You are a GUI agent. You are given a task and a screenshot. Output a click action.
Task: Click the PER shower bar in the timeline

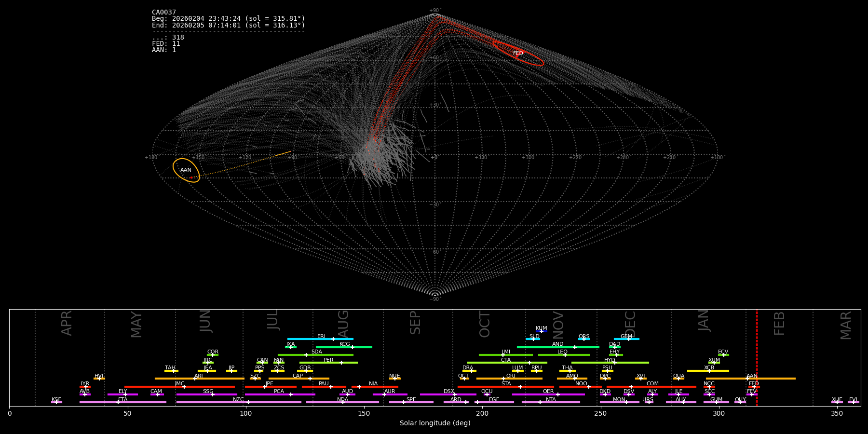(328, 363)
